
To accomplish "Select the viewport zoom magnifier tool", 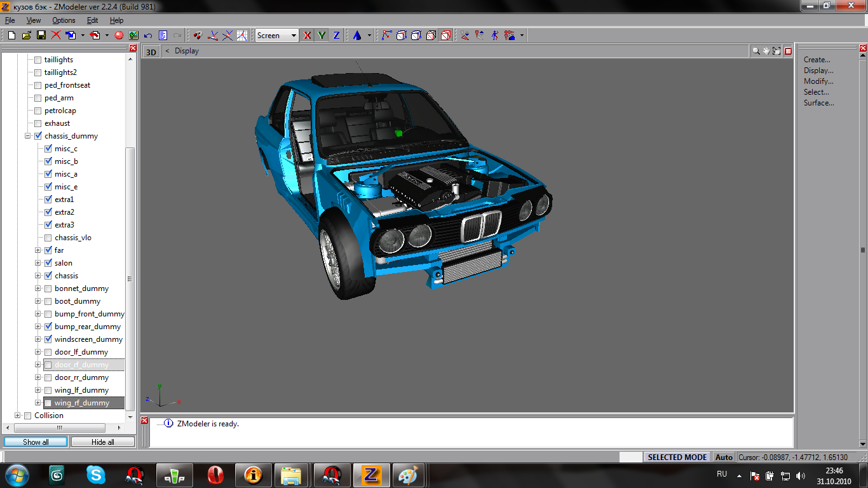I will [756, 51].
